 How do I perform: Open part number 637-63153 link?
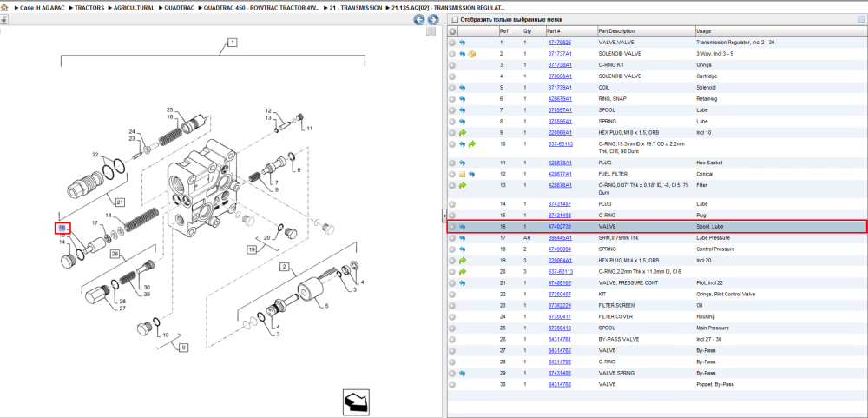pos(560,144)
